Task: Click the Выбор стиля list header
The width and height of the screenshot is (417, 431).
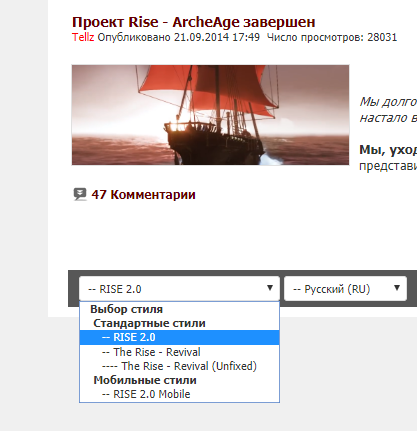Action: click(x=127, y=309)
